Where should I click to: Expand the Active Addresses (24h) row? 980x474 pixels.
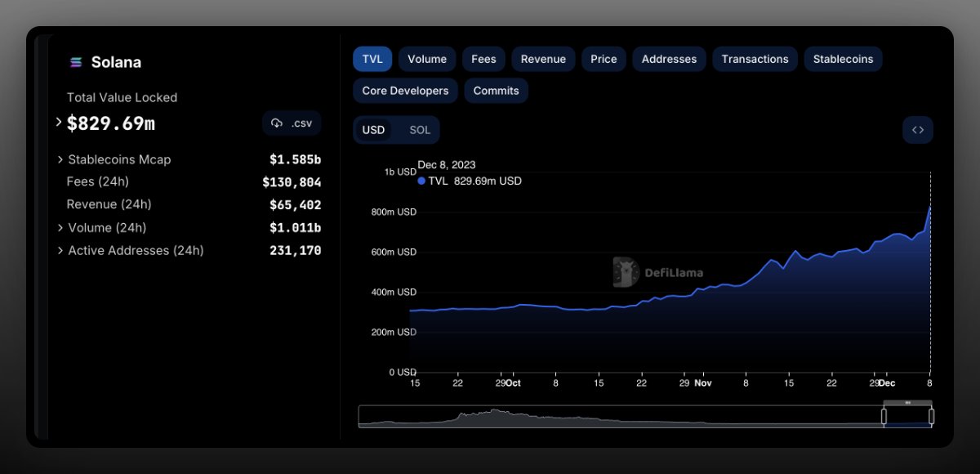tap(60, 251)
